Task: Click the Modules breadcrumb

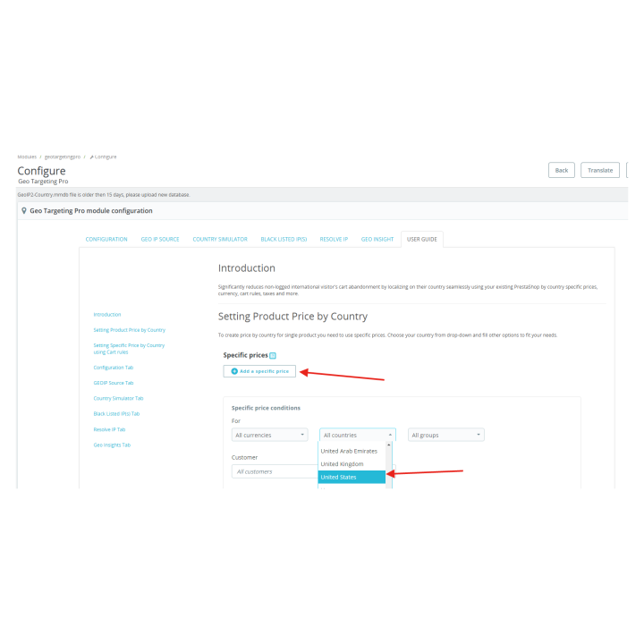Action: (x=27, y=157)
